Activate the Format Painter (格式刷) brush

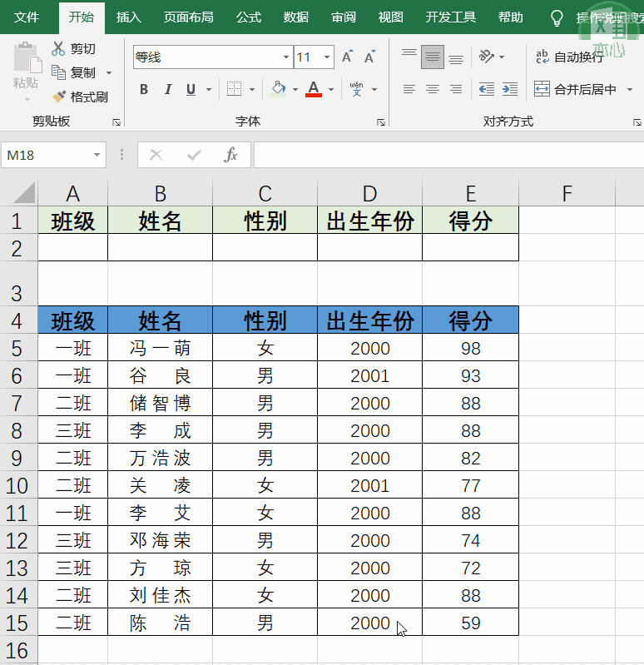(59, 97)
